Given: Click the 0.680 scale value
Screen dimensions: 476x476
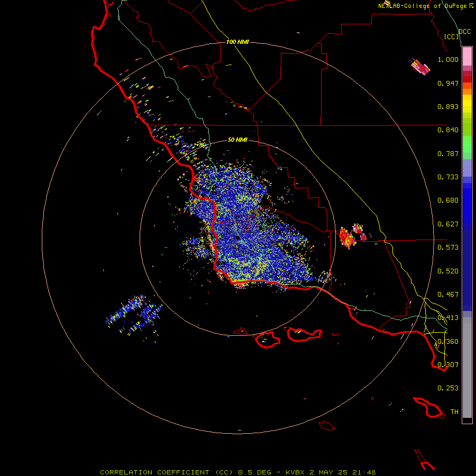Looking at the screenshot, I should (448, 200).
